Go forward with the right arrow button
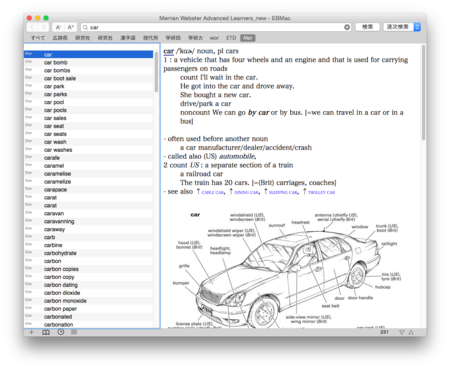Screen dimensions: 450x370 [43, 27]
